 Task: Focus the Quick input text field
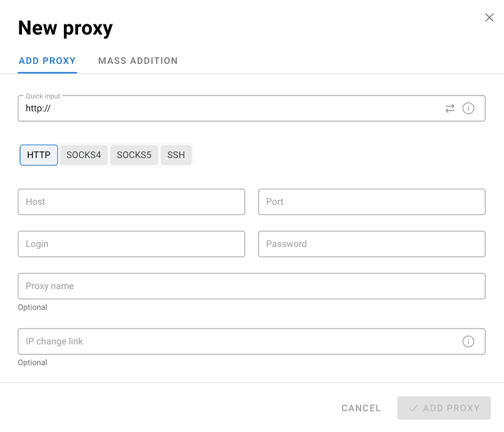(x=231, y=109)
